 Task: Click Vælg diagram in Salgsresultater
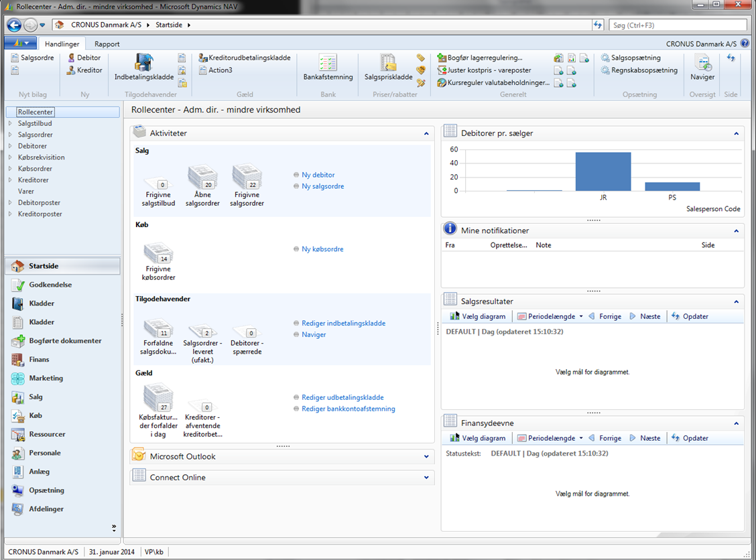pos(478,317)
